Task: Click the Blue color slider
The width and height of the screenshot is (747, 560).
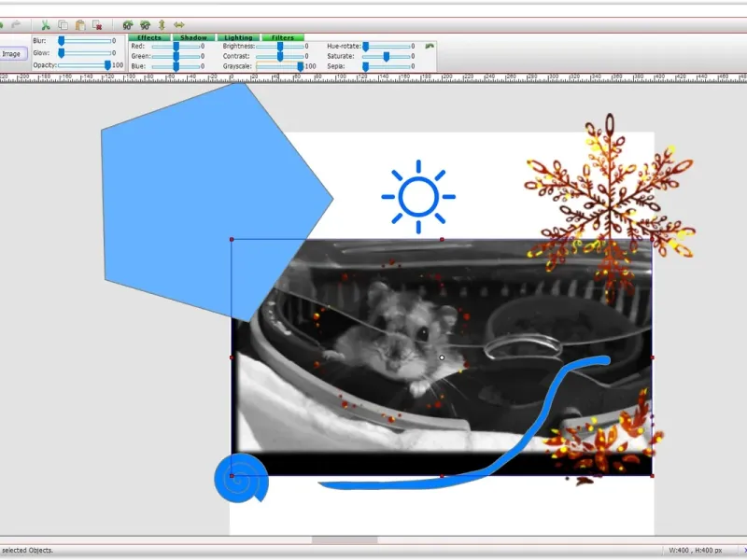Action: pos(176,66)
